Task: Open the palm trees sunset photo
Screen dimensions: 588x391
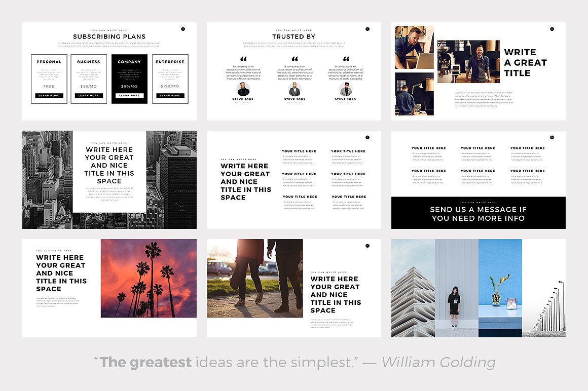Action: (x=149, y=279)
